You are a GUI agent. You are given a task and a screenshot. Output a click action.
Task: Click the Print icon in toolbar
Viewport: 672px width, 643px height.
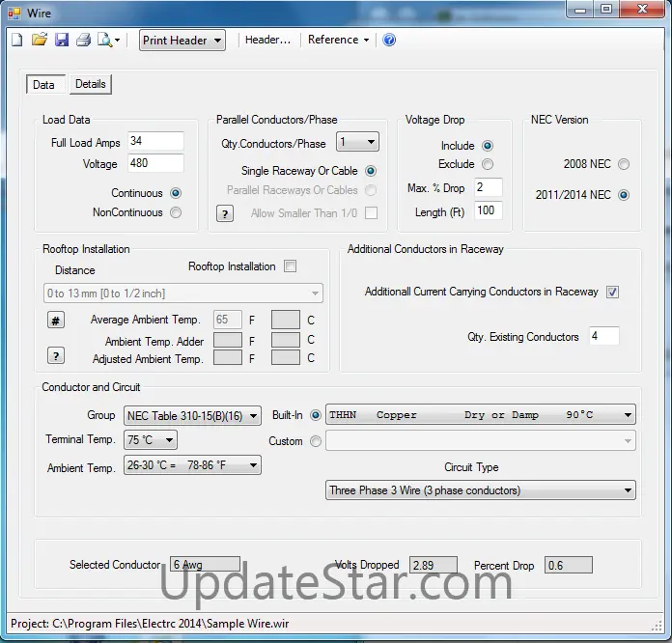coord(84,40)
